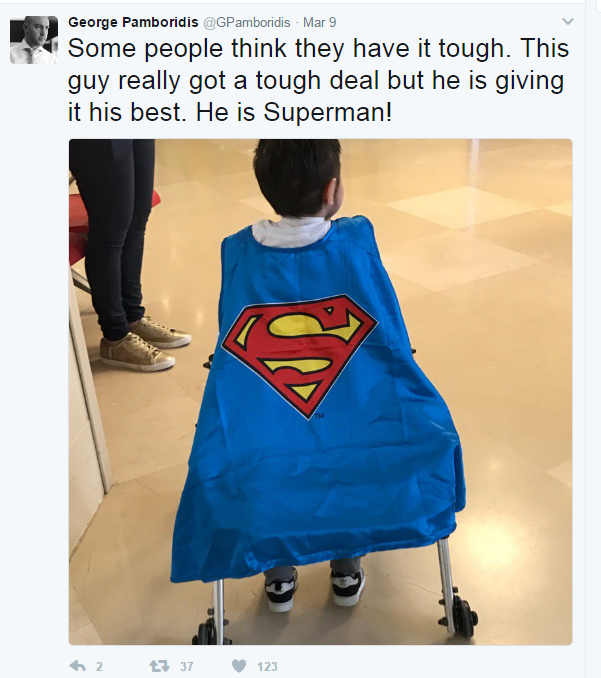Visit the @GPamboridis handle link
Screen dimensions: 601x678
point(247,22)
